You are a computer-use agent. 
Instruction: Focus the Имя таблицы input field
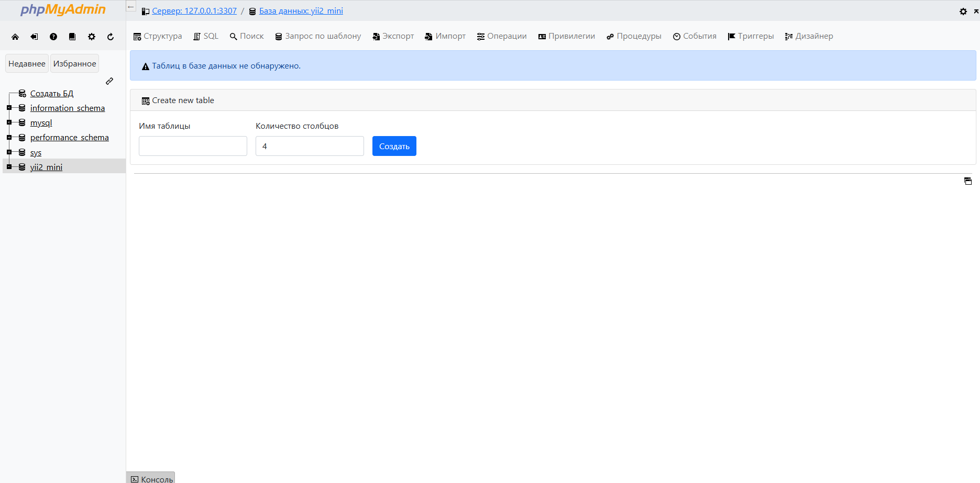click(x=193, y=146)
